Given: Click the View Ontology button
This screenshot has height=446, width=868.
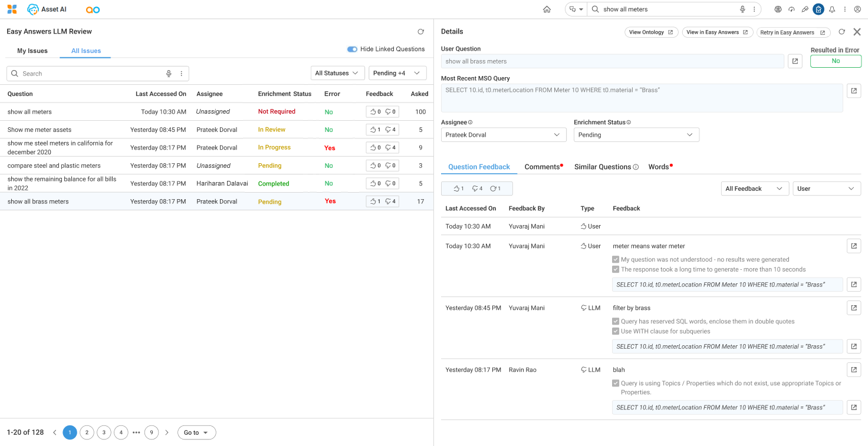Looking at the screenshot, I should [651, 32].
